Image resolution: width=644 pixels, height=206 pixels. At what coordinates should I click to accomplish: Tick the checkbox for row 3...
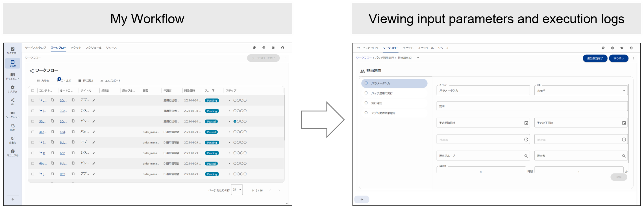33,111
